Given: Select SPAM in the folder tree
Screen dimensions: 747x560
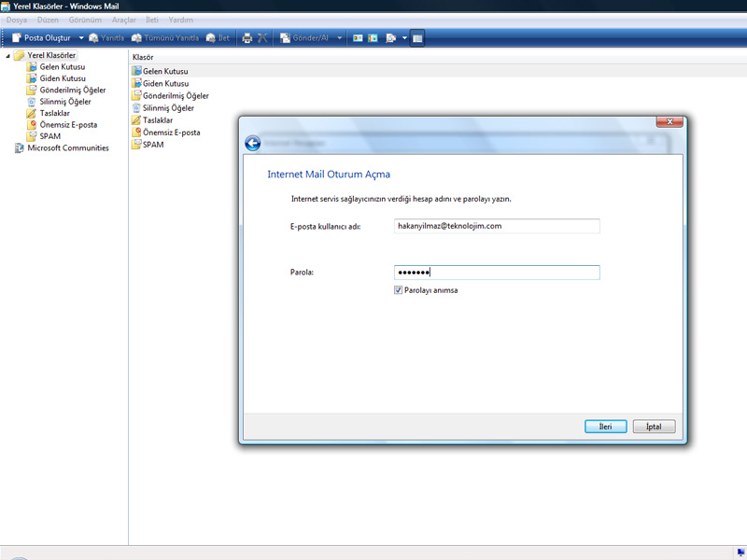Looking at the screenshot, I should (50, 136).
